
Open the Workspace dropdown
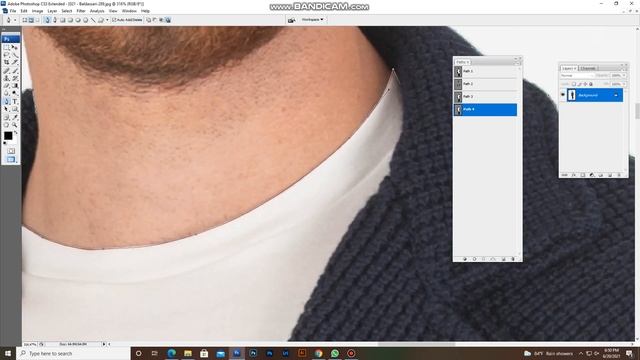[x=313, y=20]
